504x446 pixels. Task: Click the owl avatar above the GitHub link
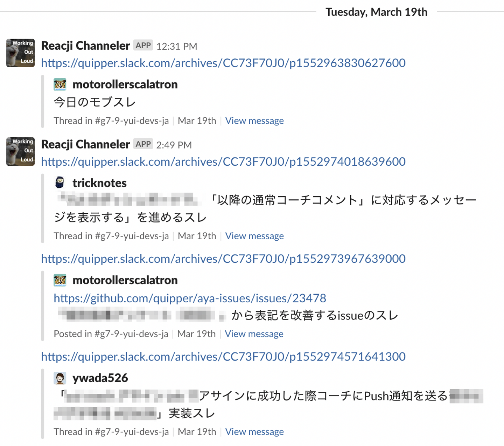[x=60, y=280]
